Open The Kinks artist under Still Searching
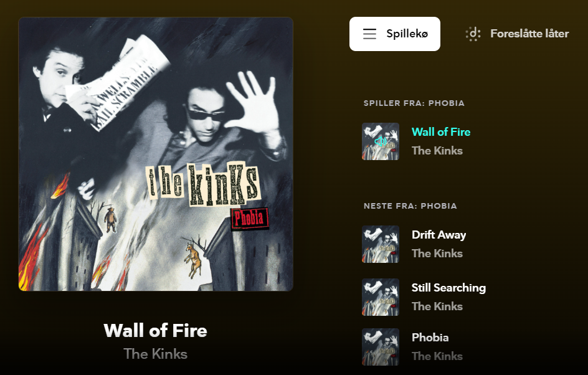The image size is (588, 375). click(437, 306)
